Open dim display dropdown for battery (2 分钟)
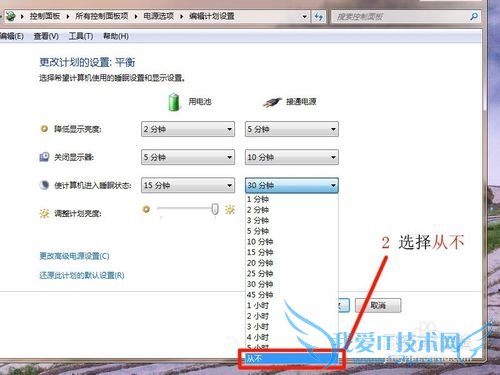The image size is (500, 375). [x=188, y=129]
